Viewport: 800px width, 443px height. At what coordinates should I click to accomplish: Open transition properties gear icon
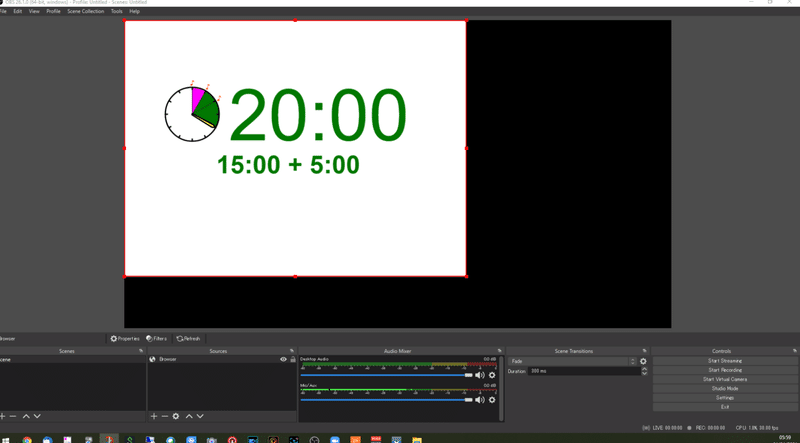tap(643, 361)
